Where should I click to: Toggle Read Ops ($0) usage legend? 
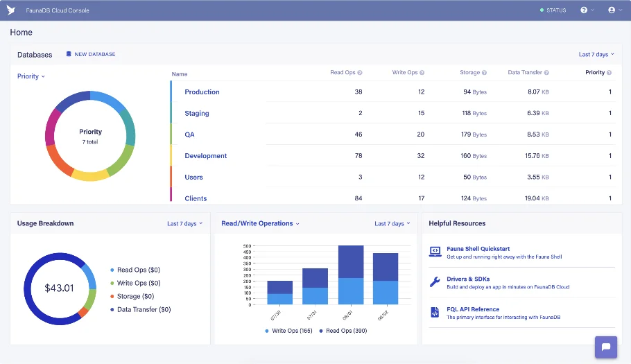click(x=135, y=270)
